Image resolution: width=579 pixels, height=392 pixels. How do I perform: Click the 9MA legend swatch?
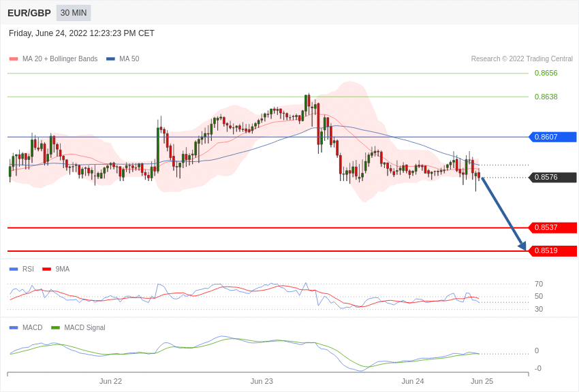point(46,269)
